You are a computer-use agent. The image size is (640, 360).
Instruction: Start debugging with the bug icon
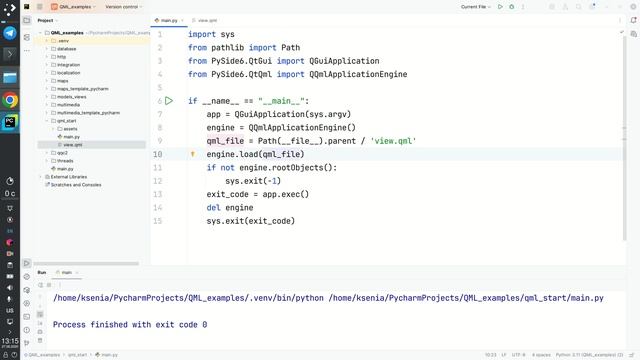tap(511, 7)
